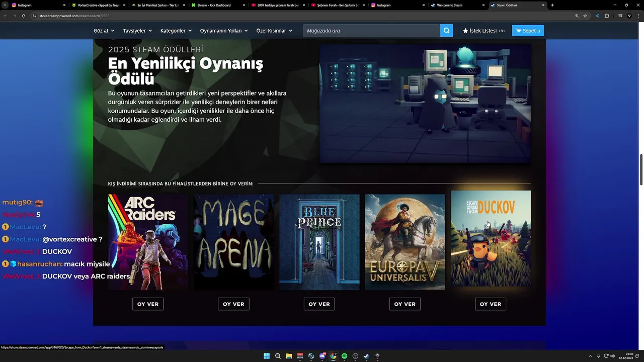Open a new browser tab
This screenshot has width=644, height=362.
pyautogui.click(x=552, y=5)
